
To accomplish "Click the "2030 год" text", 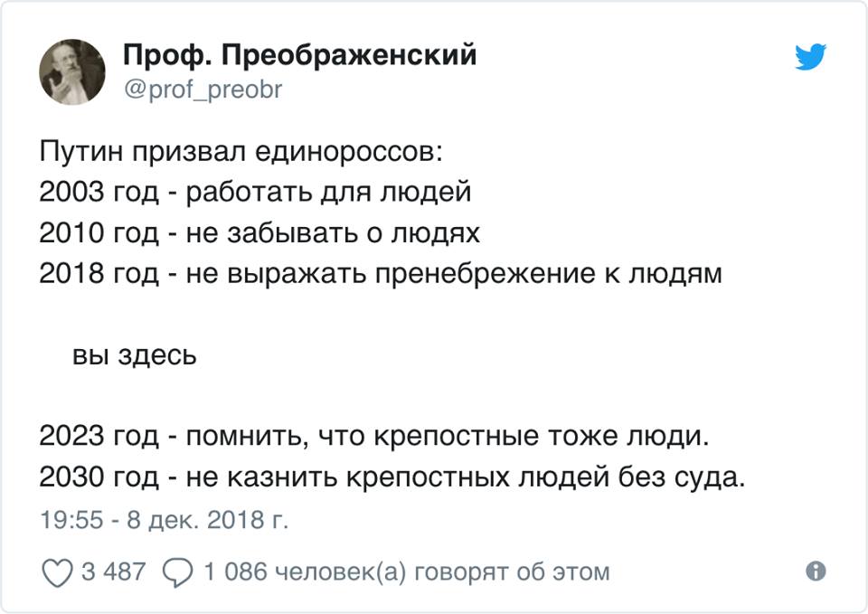I will click(x=99, y=477).
